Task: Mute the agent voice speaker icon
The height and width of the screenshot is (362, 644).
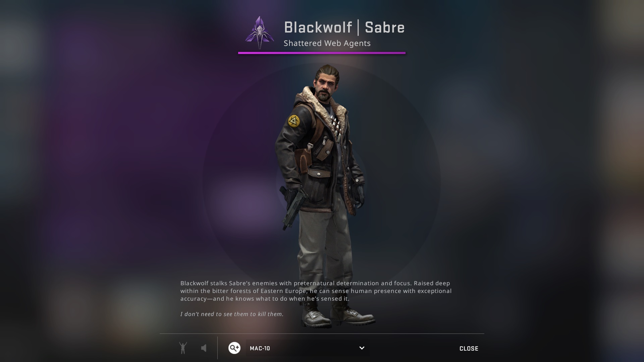Action: pos(204,348)
